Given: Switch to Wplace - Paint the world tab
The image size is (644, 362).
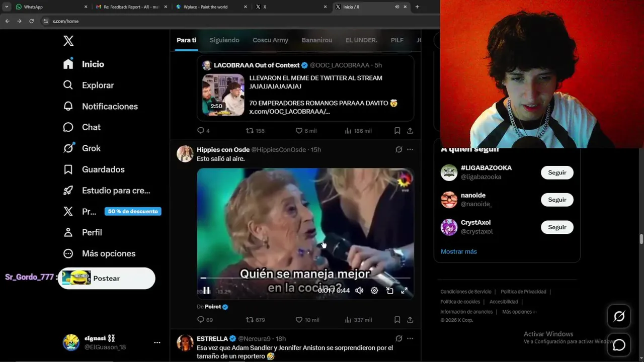Looking at the screenshot, I should [x=211, y=7].
